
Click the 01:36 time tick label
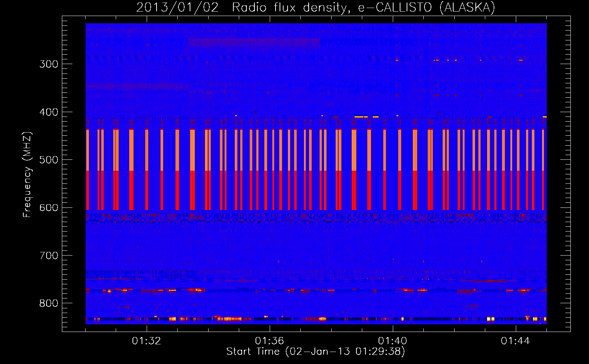pos(269,341)
